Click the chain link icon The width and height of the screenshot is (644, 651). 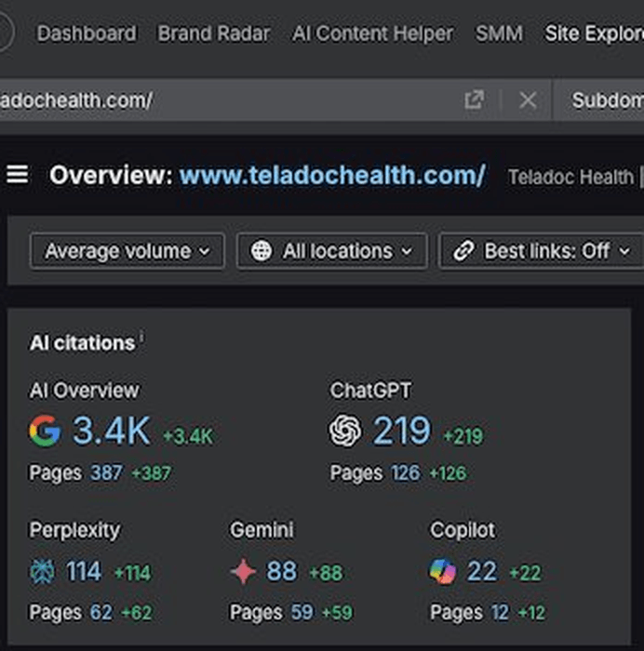[463, 251]
